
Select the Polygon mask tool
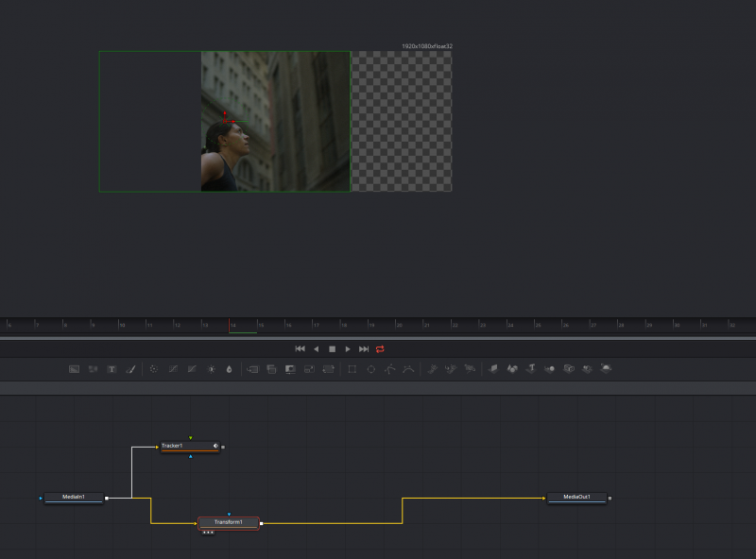pos(389,369)
